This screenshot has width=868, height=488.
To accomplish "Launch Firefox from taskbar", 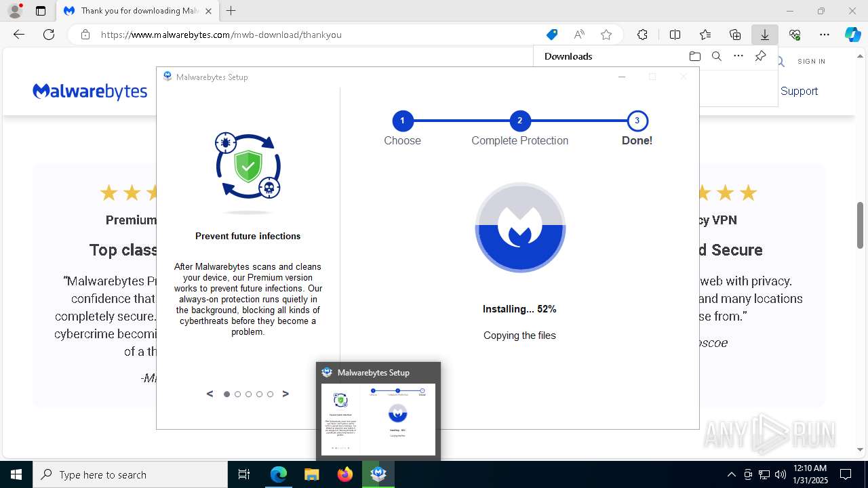I will click(x=345, y=474).
